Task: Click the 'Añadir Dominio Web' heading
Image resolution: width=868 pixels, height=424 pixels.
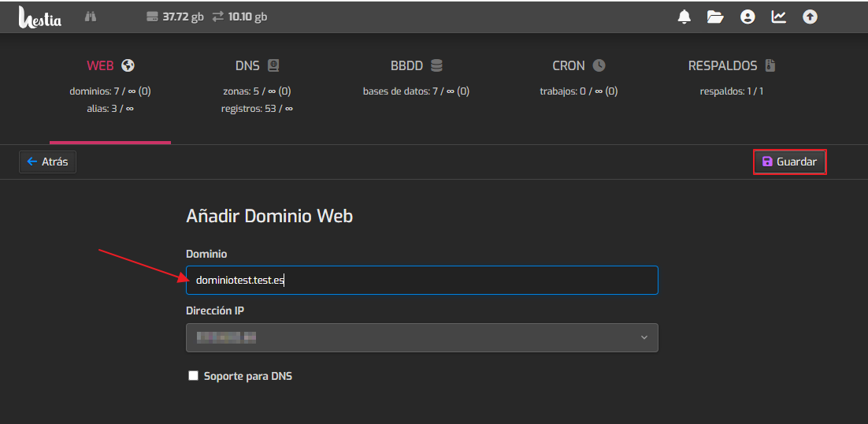Action: pyautogui.click(x=269, y=216)
